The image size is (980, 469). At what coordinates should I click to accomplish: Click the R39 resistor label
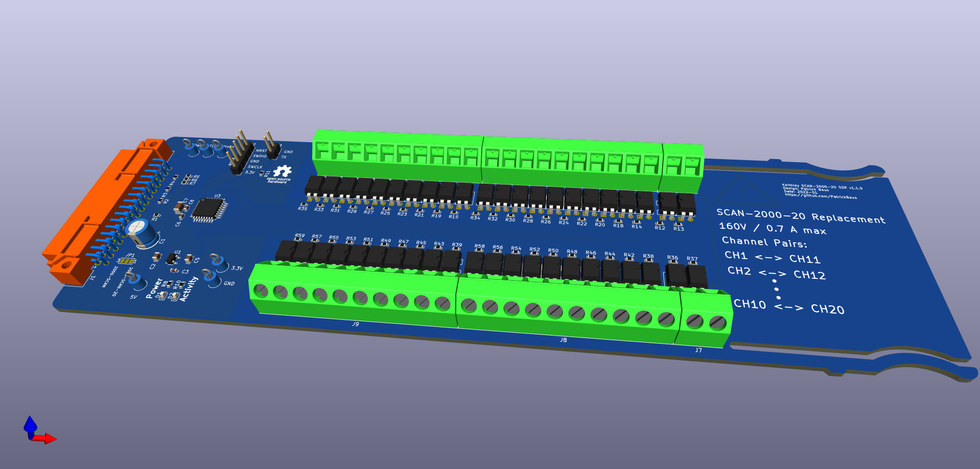pyautogui.click(x=457, y=244)
